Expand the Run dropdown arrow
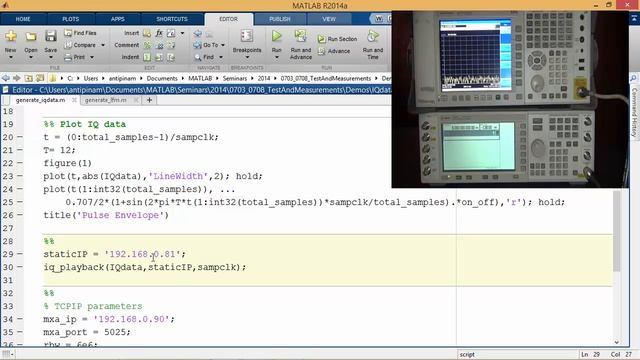Screen dimensions: 640x360 click(x=276, y=57)
